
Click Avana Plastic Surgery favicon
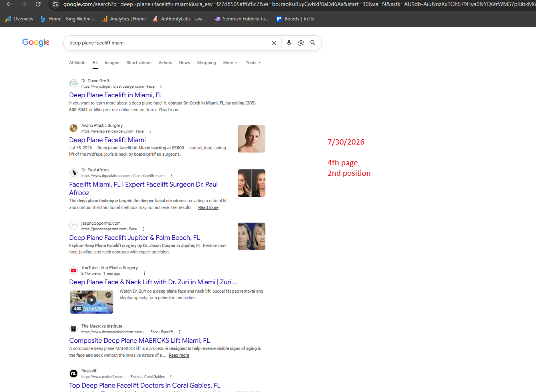tap(73, 128)
